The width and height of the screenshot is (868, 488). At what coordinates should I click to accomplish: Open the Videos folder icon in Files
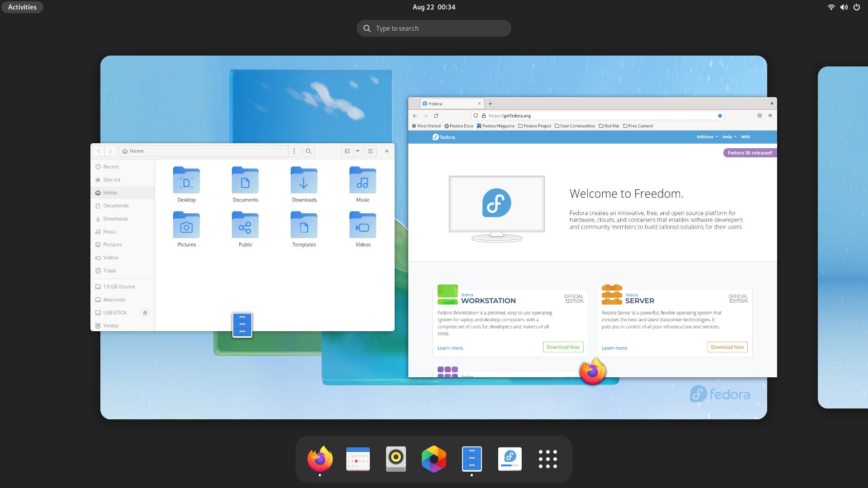point(363,225)
